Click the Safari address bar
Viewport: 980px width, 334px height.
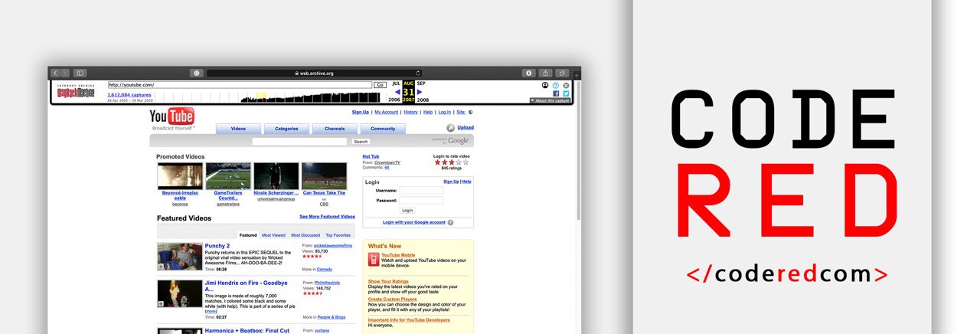tap(314, 73)
